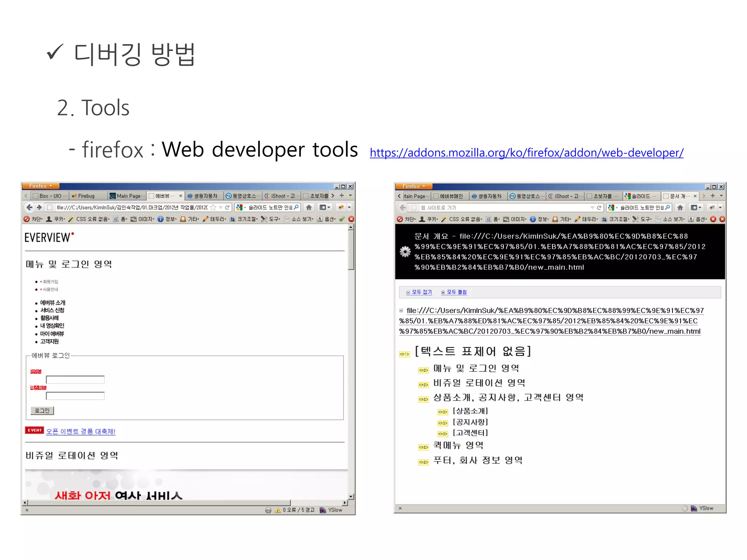Close the 문서 개요 tab in the right window
Screen dimensions: 747x560
(x=695, y=196)
